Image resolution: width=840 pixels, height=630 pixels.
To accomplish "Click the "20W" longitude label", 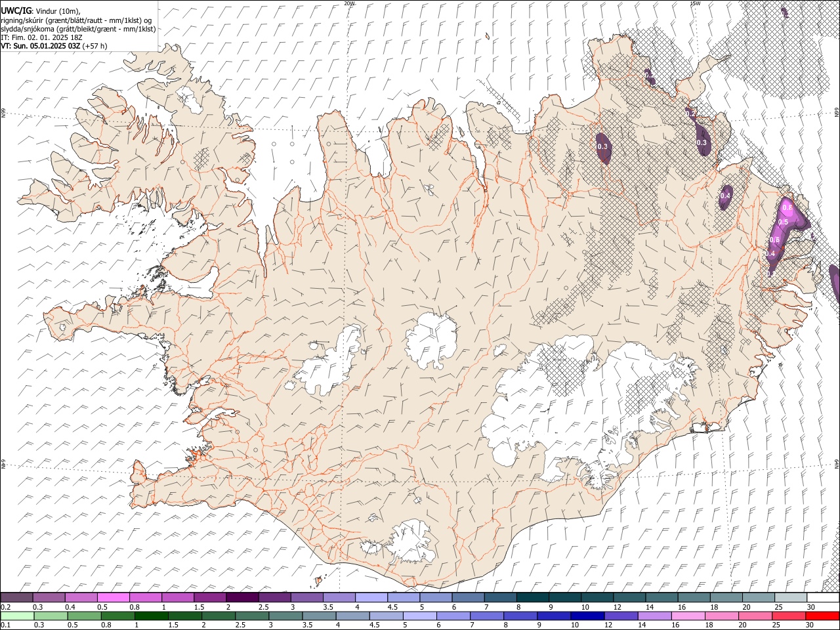I will 349,3.
